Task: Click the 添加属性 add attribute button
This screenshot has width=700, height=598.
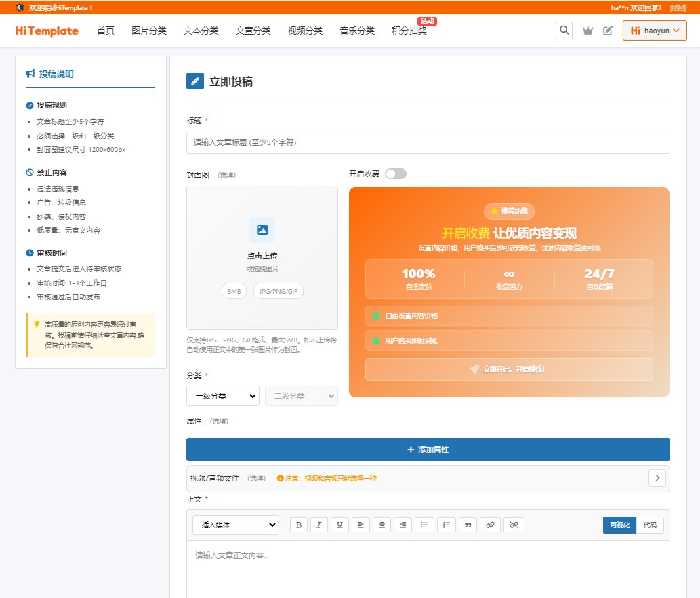Action: (427, 449)
